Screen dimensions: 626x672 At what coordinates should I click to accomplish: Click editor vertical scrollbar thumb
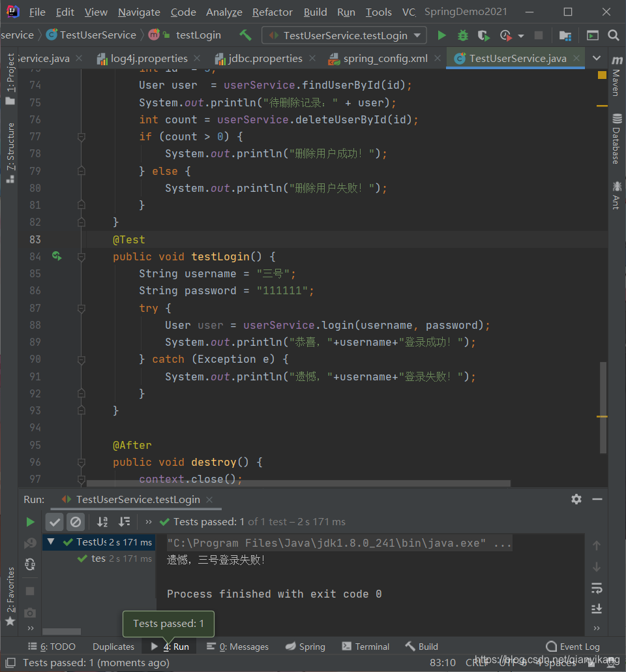[603, 407]
